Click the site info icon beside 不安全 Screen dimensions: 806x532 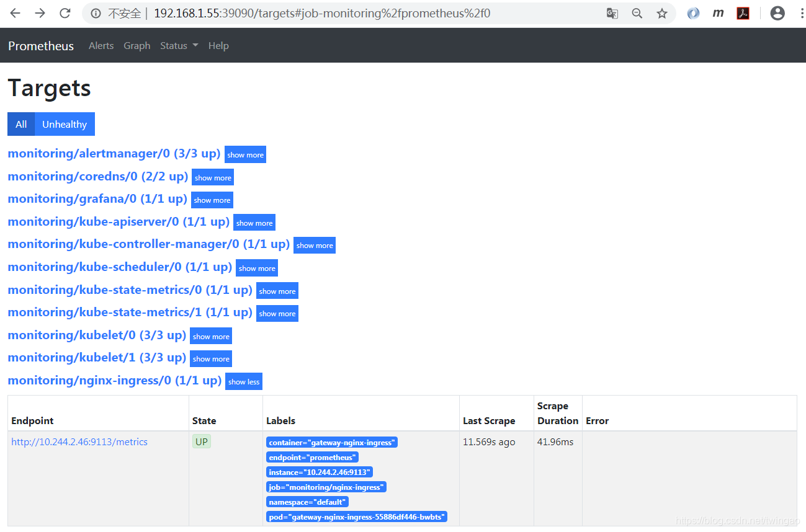[x=96, y=13]
